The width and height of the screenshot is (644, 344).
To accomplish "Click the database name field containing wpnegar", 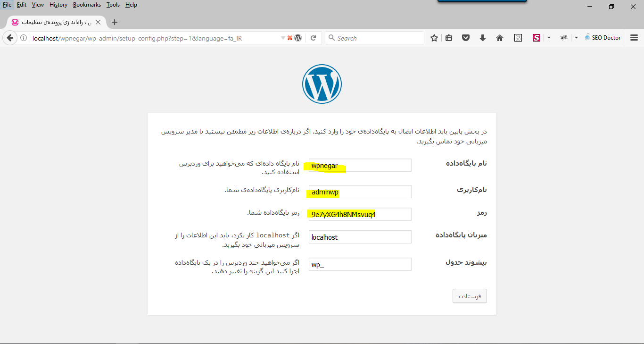I will (x=360, y=165).
